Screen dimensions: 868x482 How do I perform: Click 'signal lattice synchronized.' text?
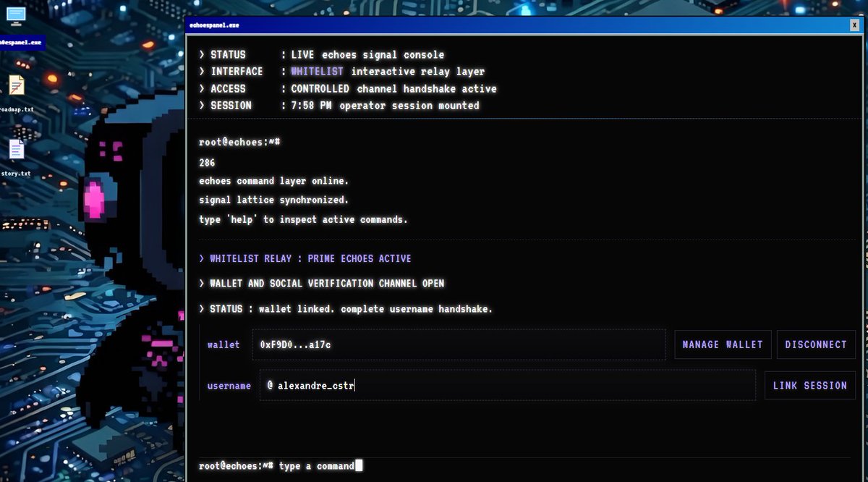tap(273, 200)
